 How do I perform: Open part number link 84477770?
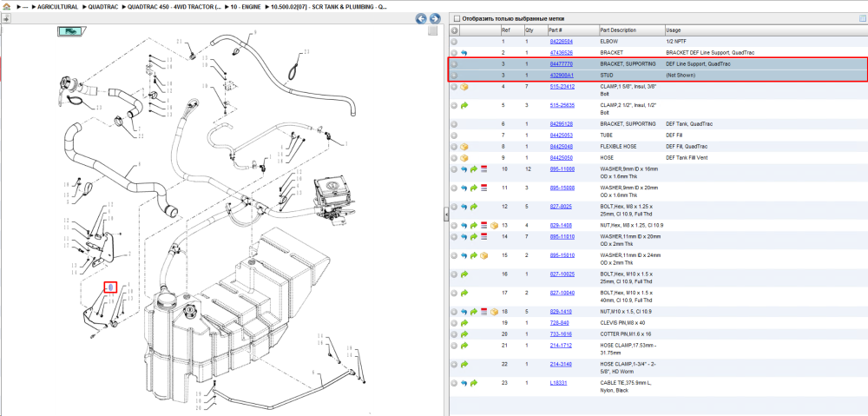coord(561,64)
